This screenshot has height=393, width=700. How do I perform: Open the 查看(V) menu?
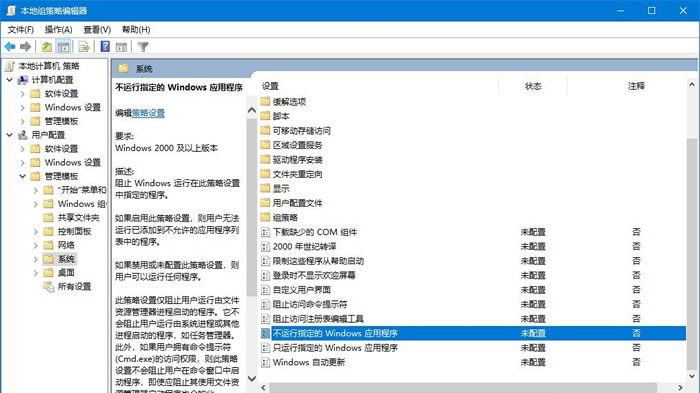click(x=97, y=29)
